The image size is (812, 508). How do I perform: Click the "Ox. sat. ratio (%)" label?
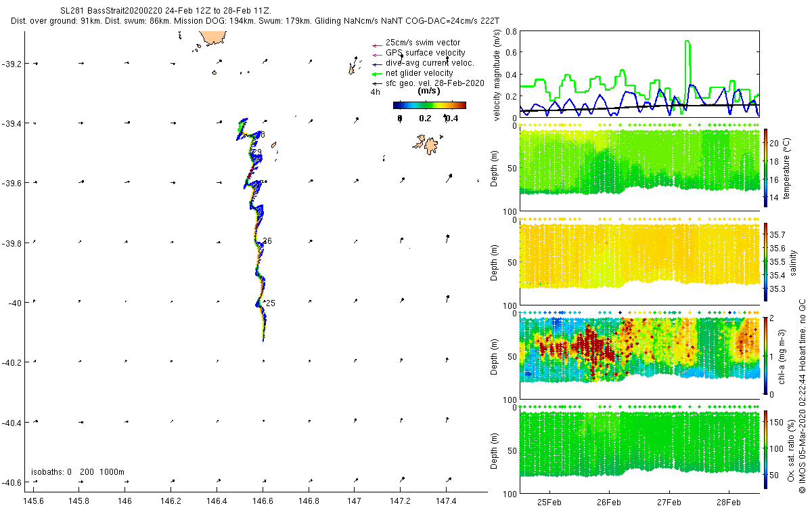[792, 450]
